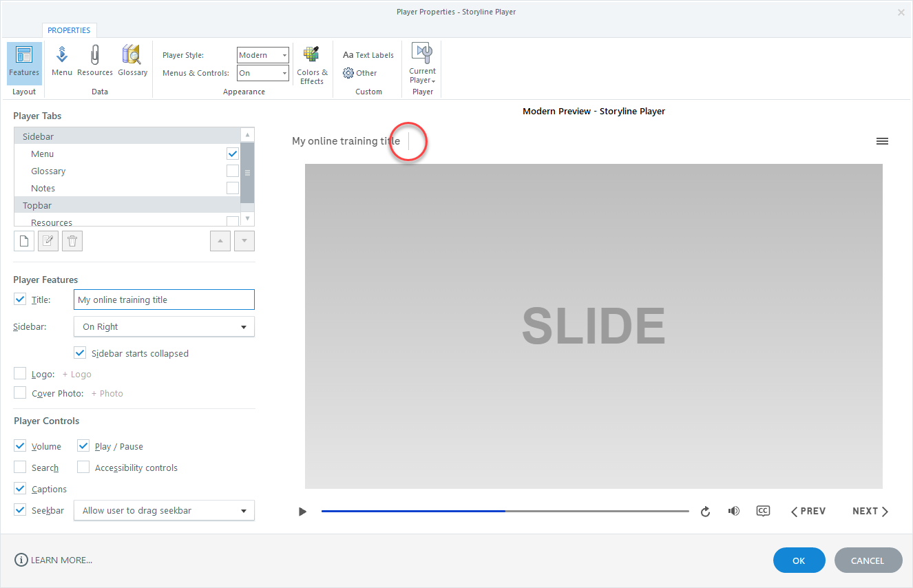913x588 pixels.
Task: Open Text Labels customization
Action: coord(368,55)
